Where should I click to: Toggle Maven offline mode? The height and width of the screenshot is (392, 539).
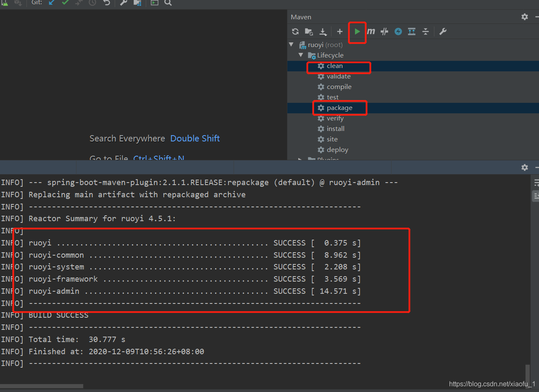point(384,31)
